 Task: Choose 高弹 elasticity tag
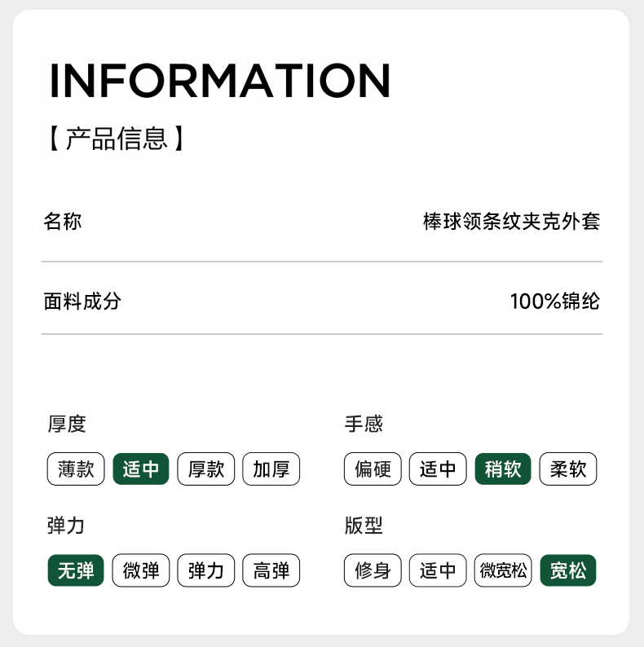[271, 570]
